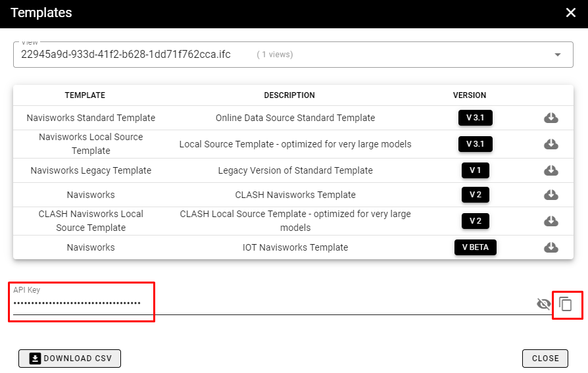Click 'CLASH Navisworks Local Source Template' name
This screenshot has height=373, width=588.
point(91,220)
